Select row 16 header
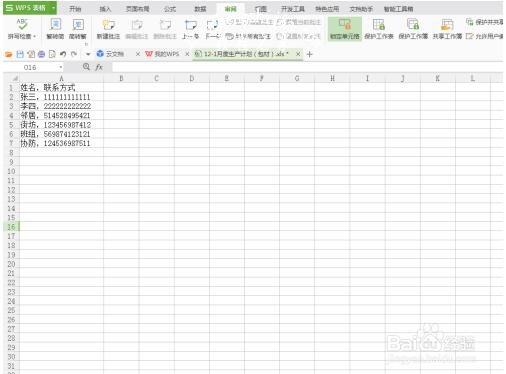The image size is (506, 374). point(12,227)
